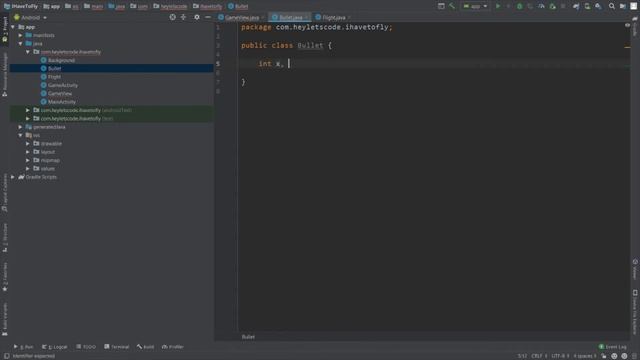
Task: Expand the generatedJava folder
Action: 20,127
